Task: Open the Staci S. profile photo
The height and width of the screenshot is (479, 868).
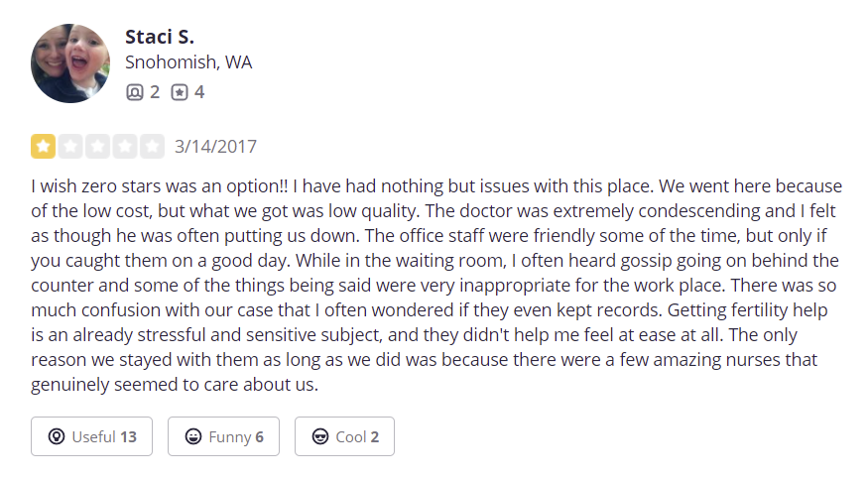Action: [x=70, y=63]
